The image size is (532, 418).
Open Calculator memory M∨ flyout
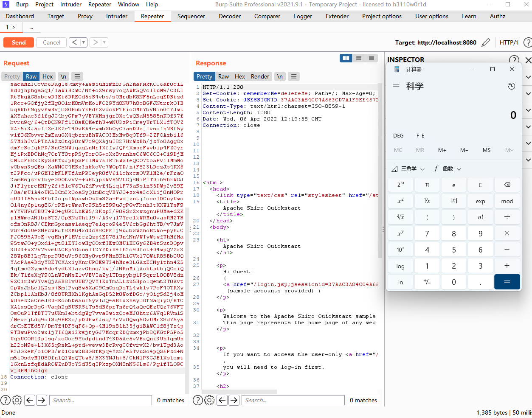[509, 150]
